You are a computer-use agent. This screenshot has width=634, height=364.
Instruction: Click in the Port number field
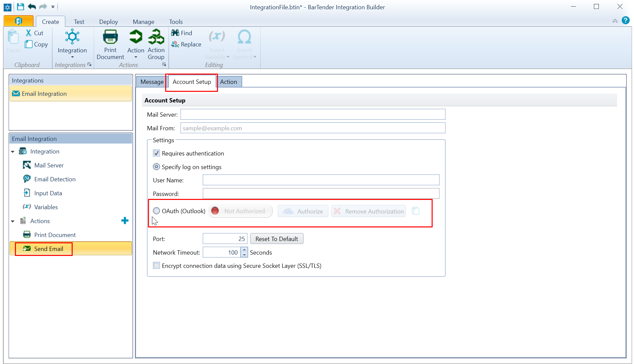tap(225, 239)
